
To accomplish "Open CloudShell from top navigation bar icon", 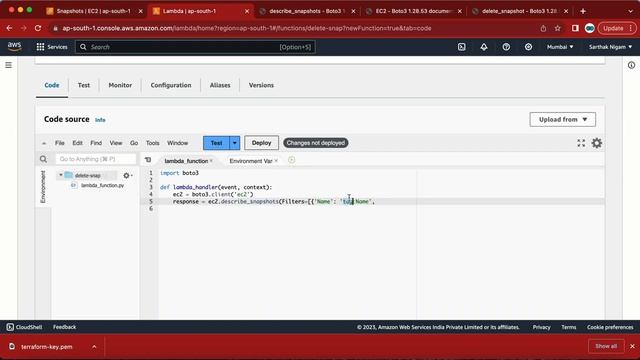I will (x=462, y=47).
